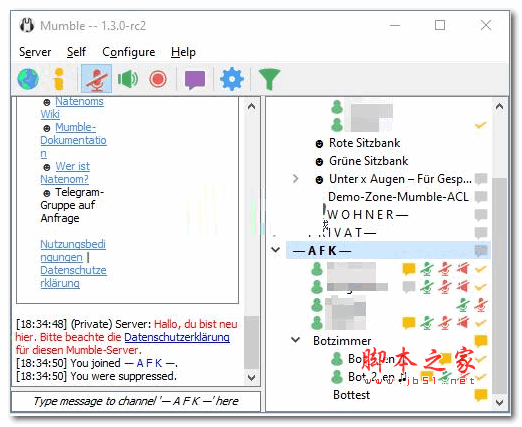The width and height of the screenshot is (522, 427).
Task: Click comment icon on W O H N E R row
Action: pyautogui.click(x=481, y=215)
